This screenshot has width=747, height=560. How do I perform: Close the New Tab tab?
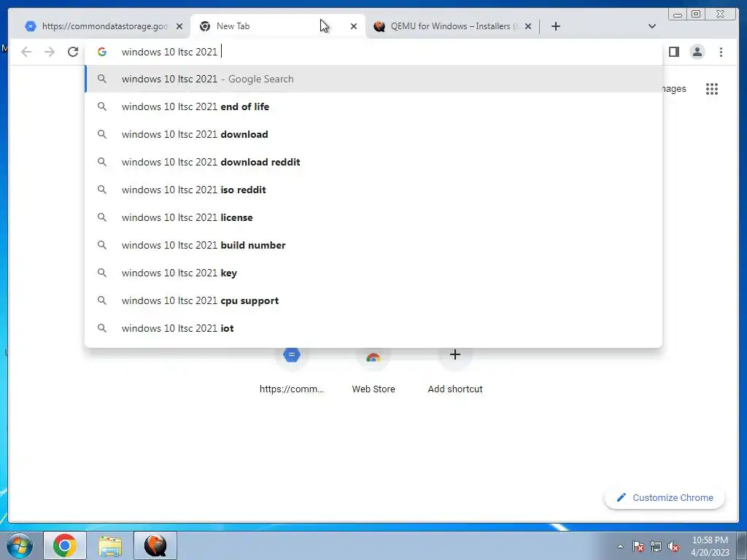(x=354, y=26)
